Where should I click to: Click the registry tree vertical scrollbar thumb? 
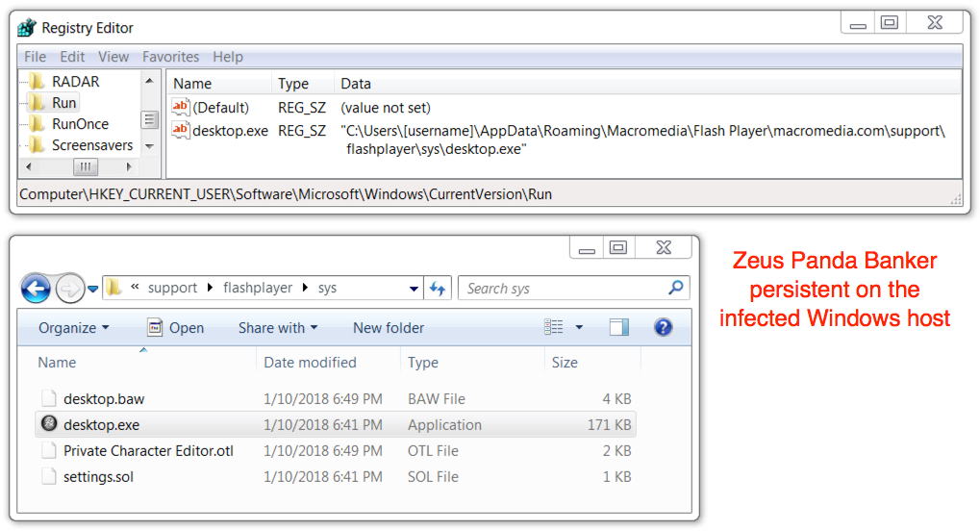[x=149, y=119]
